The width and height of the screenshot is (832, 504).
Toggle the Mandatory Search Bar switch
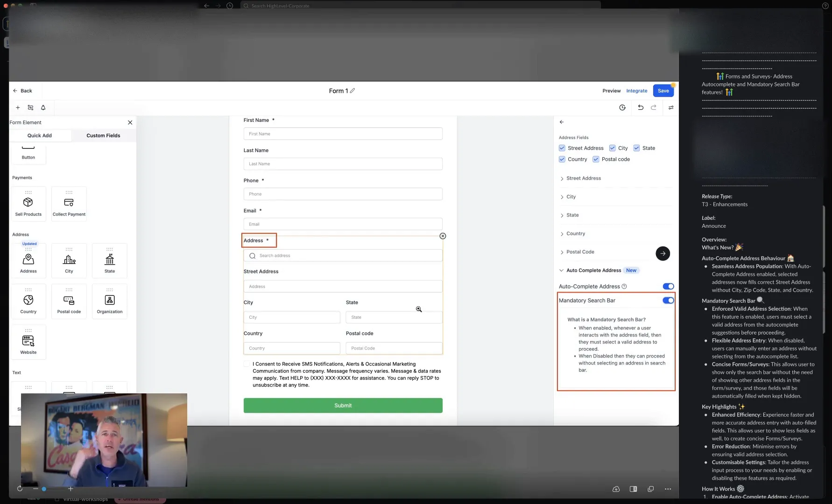668,300
